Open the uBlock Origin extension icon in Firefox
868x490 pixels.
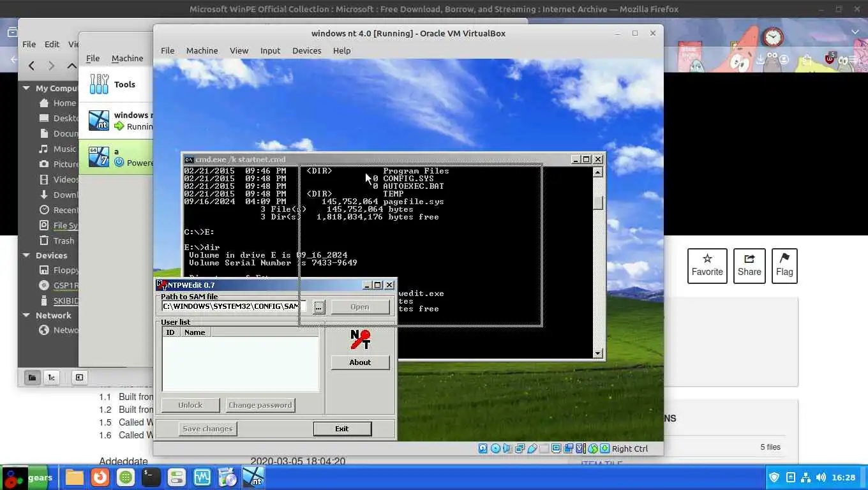[830, 59]
